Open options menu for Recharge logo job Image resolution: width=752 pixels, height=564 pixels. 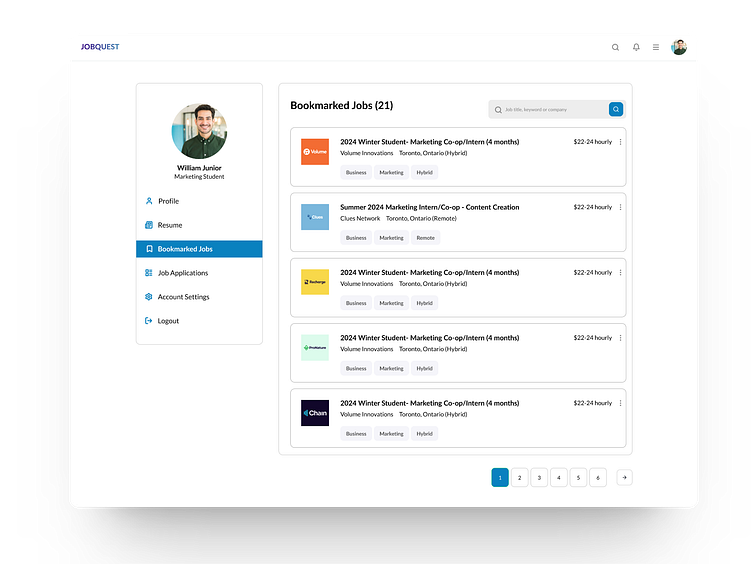pyautogui.click(x=620, y=272)
